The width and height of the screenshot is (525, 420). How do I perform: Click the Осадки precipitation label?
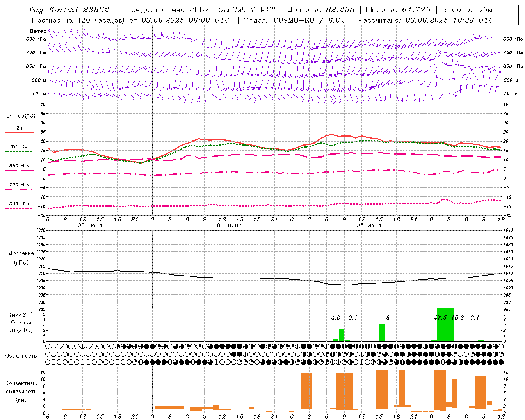coord(21,322)
